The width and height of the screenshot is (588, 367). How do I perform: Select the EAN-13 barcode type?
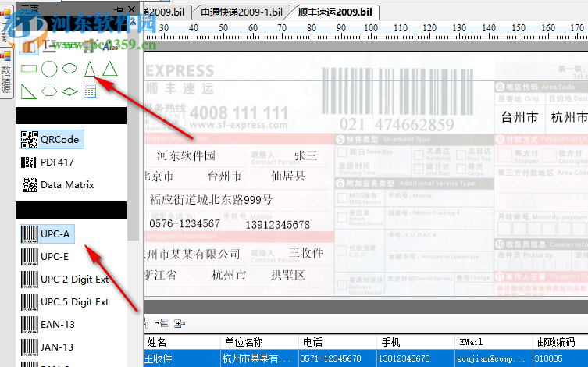point(48,325)
